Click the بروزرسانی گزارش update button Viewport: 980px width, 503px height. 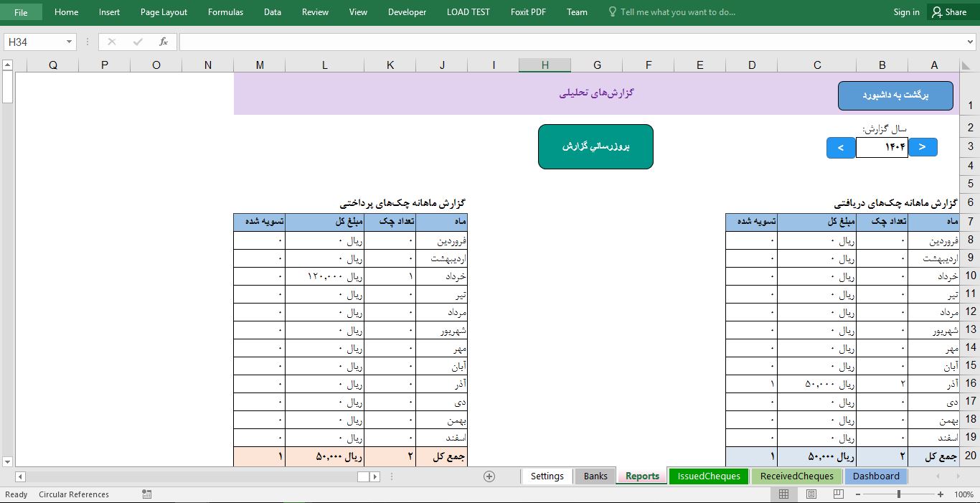click(x=595, y=146)
